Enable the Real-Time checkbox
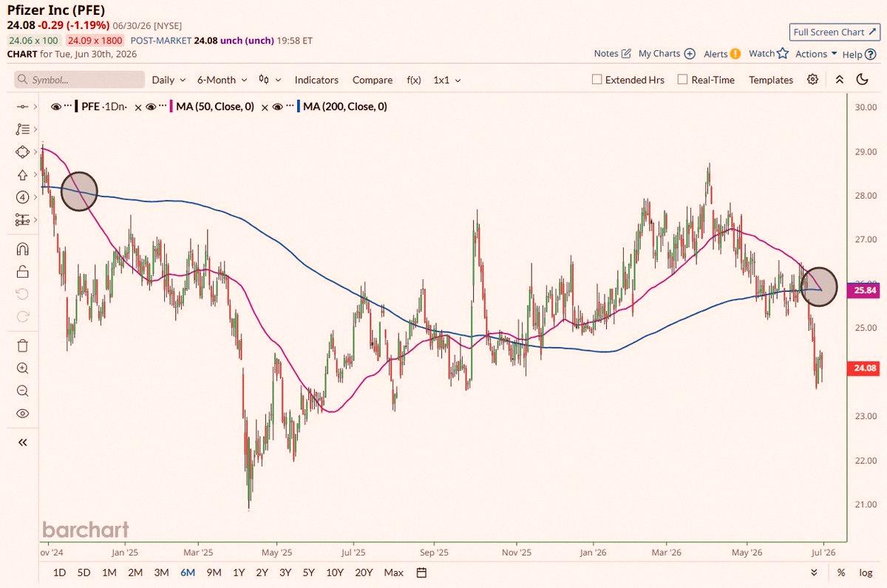The width and height of the screenshot is (887, 588). click(682, 80)
